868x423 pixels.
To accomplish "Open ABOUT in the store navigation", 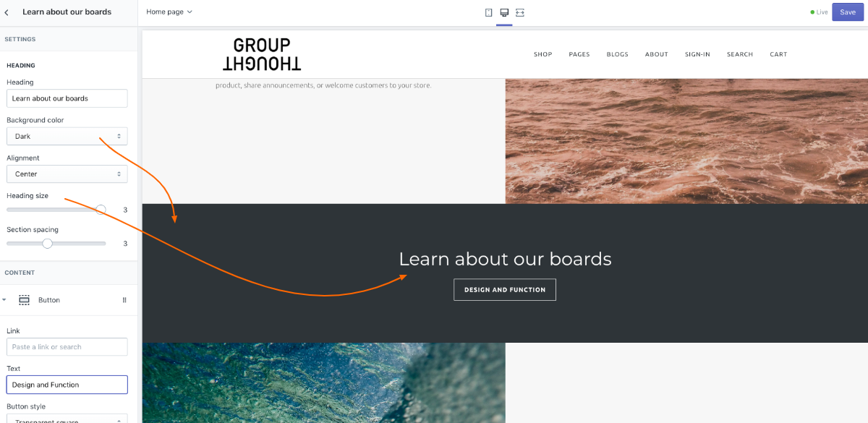I will click(657, 54).
